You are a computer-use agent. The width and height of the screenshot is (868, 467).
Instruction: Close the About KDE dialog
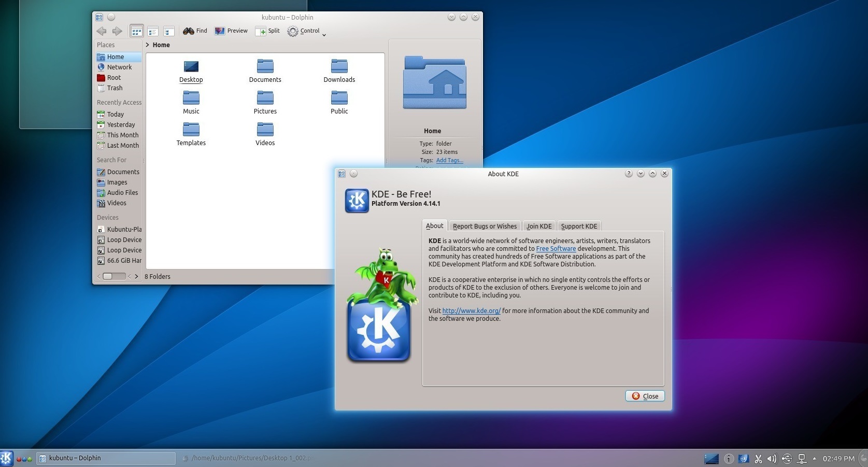(645, 396)
